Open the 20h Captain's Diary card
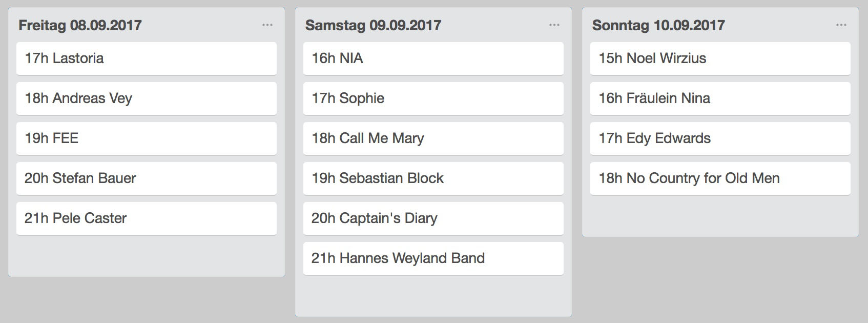This screenshot has width=868, height=323. (433, 218)
